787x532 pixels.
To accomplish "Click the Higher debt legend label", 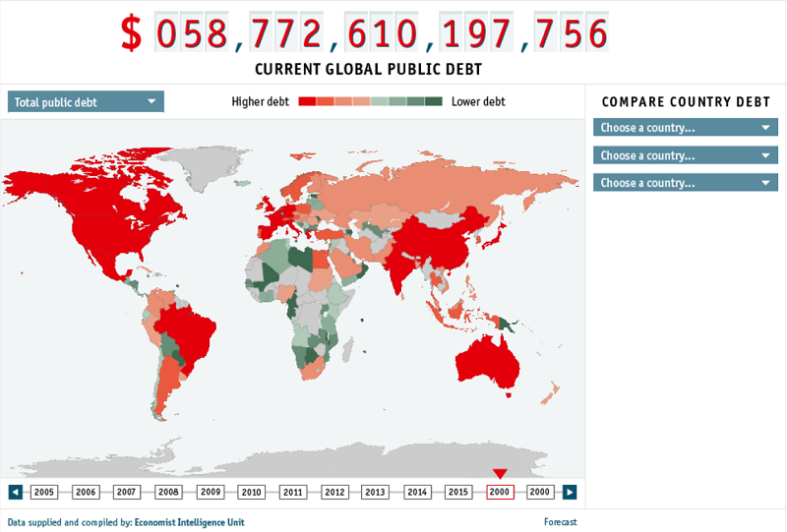I will tap(260, 101).
